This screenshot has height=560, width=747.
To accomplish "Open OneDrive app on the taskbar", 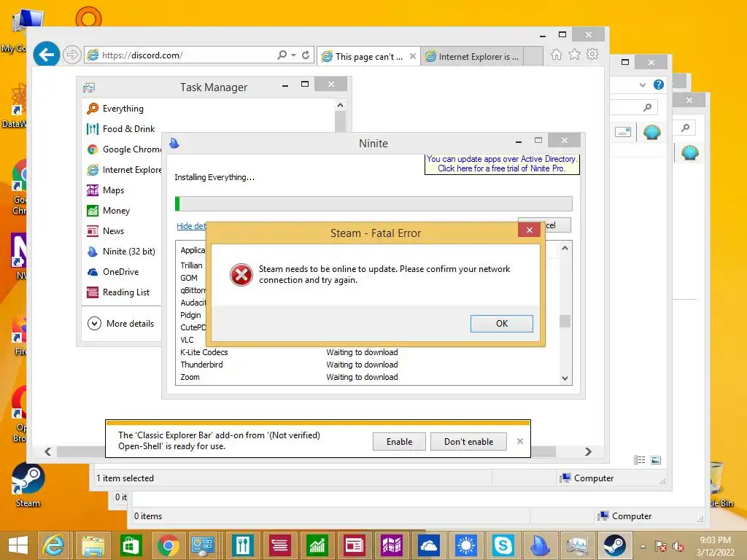I will coord(428,545).
